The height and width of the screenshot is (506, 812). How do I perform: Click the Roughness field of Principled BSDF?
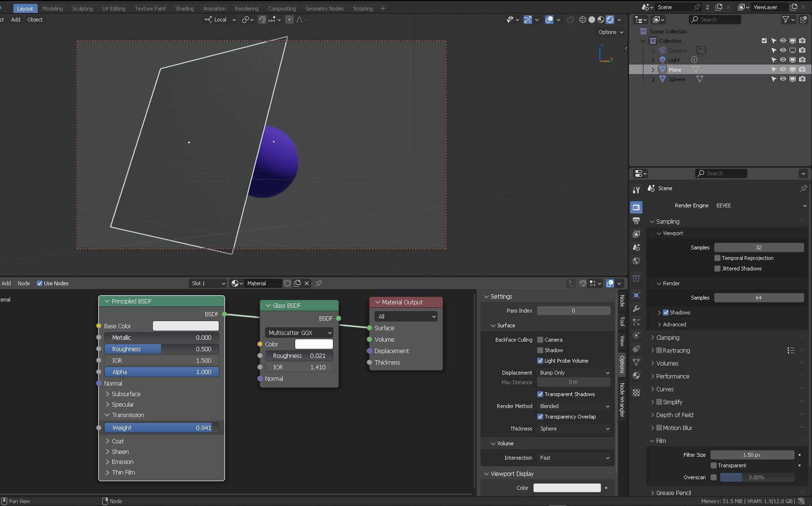coord(161,349)
